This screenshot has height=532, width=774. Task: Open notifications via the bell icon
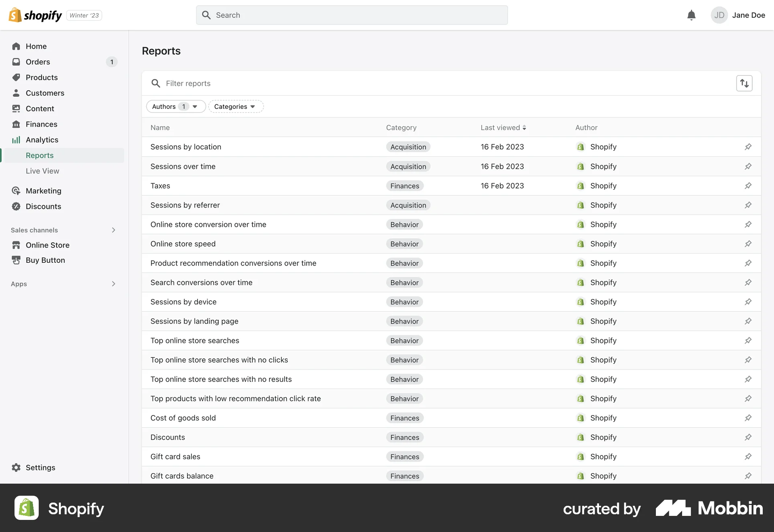691,15
